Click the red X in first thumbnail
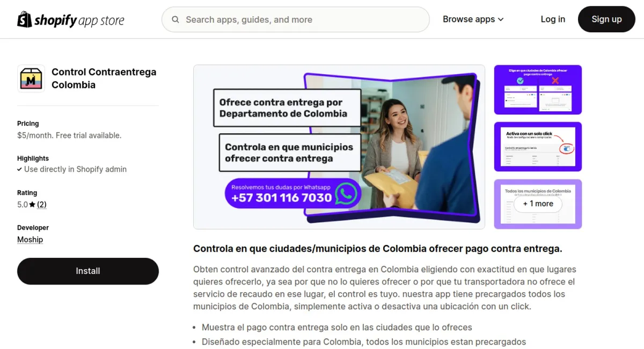The height and width of the screenshot is (349, 644). tap(555, 81)
